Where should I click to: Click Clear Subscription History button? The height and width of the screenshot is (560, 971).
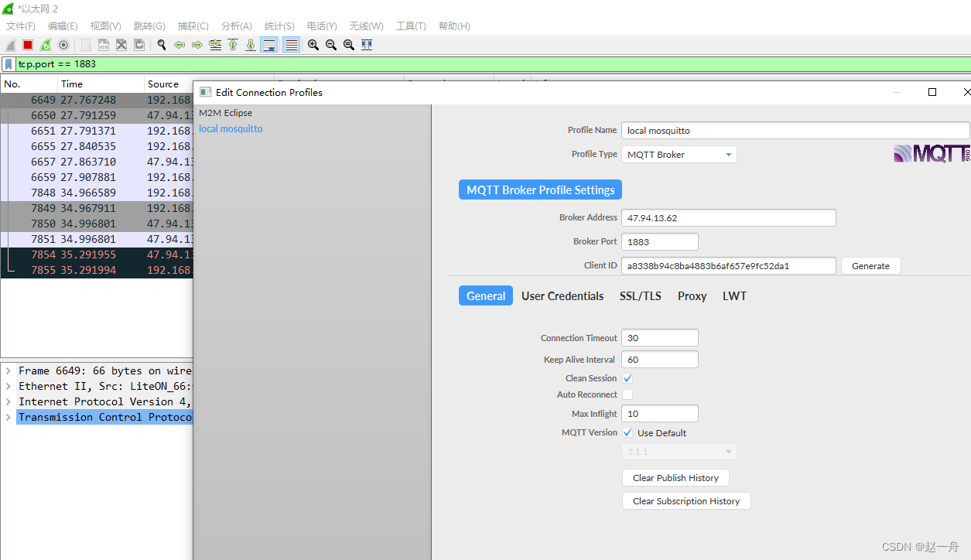pyautogui.click(x=686, y=501)
